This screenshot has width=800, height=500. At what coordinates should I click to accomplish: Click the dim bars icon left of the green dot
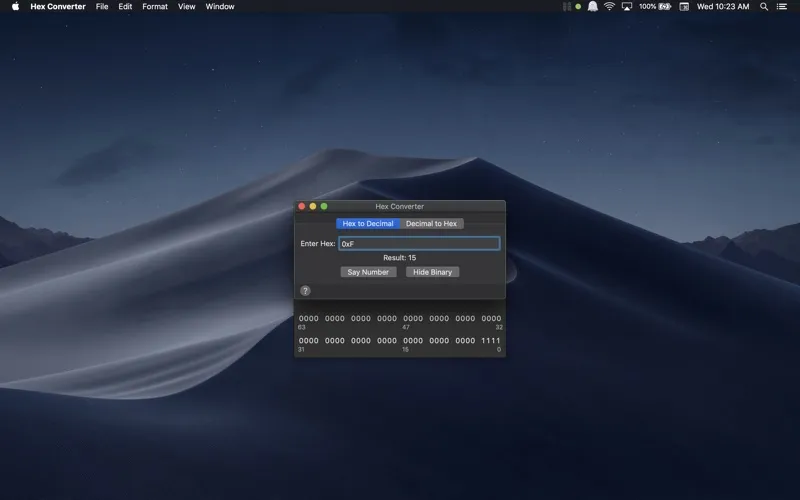[566, 7]
